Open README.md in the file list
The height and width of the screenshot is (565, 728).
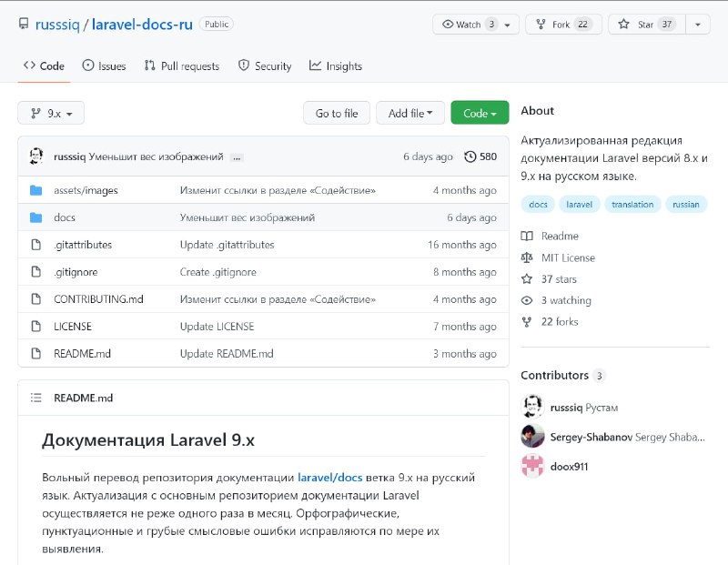[x=82, y=354]
